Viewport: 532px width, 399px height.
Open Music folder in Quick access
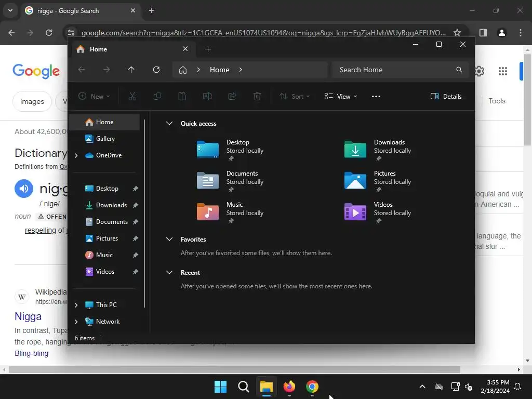point(208,212)
